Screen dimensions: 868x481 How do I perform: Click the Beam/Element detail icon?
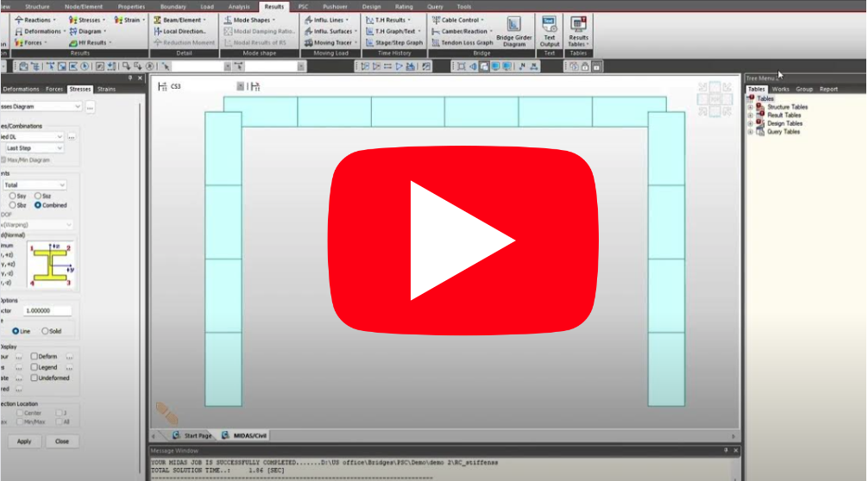click(x=181, y=19)
